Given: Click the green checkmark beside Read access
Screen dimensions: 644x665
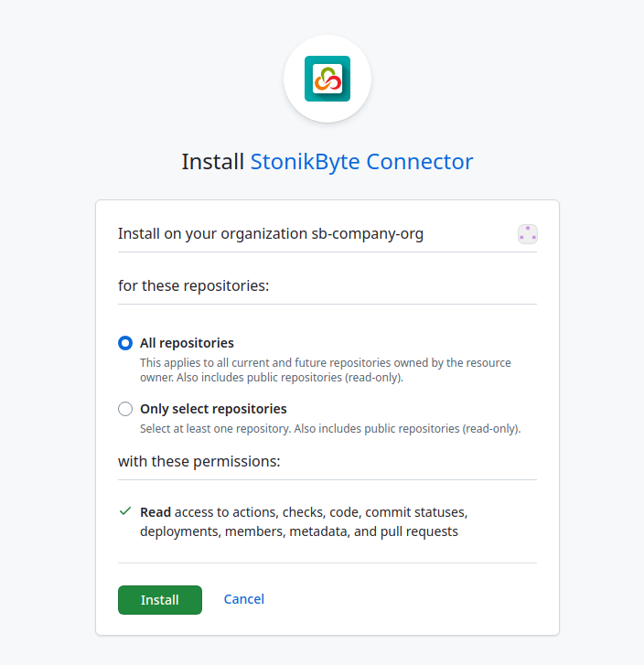Looking at the screenshot, I should 125,511.
